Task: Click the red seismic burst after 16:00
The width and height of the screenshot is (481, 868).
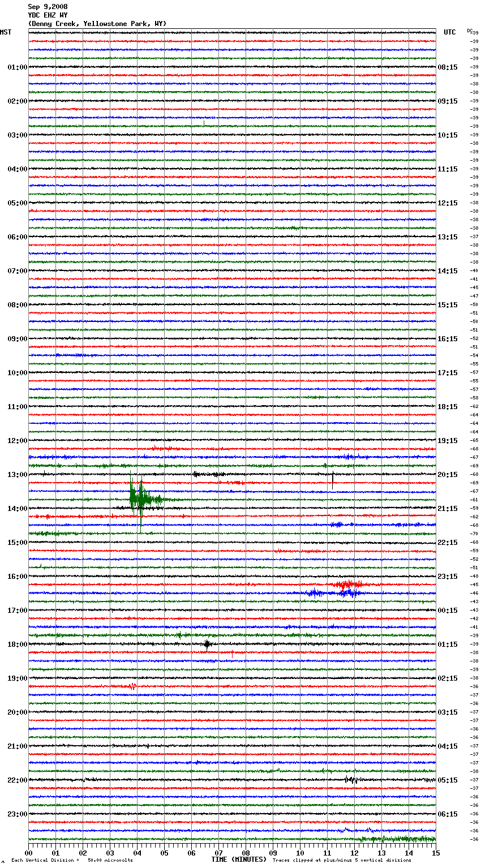Action: (348, 585)
